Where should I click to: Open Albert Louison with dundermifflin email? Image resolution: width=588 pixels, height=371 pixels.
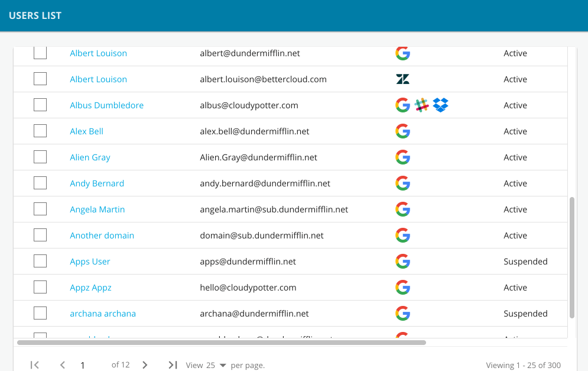click(98, 53)
